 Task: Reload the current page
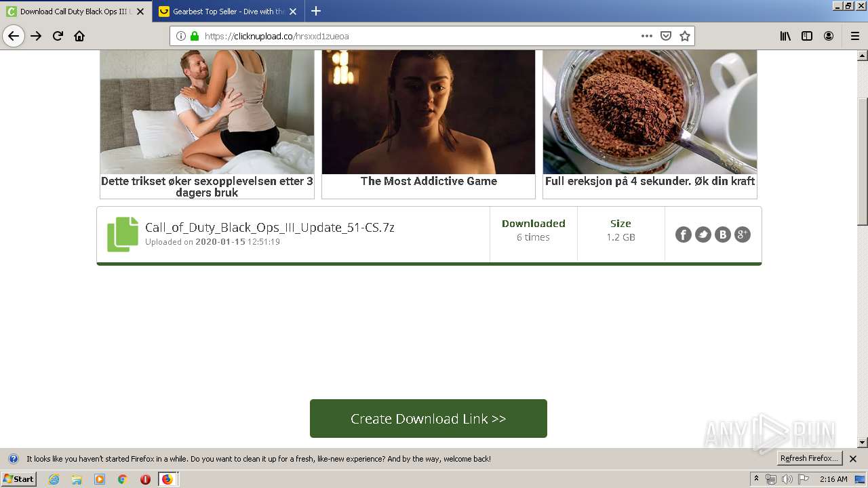(58, 36)
